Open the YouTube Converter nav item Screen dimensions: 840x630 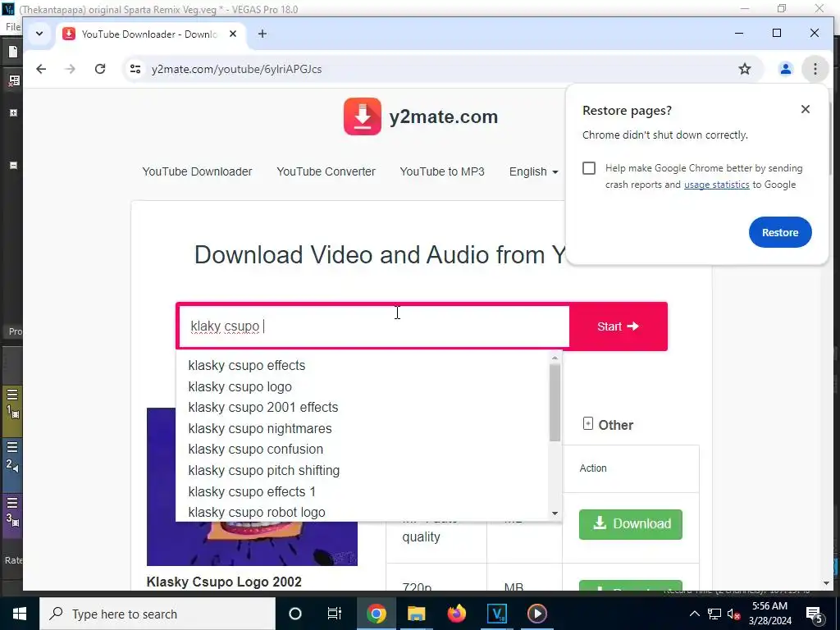tap(326, 171)
